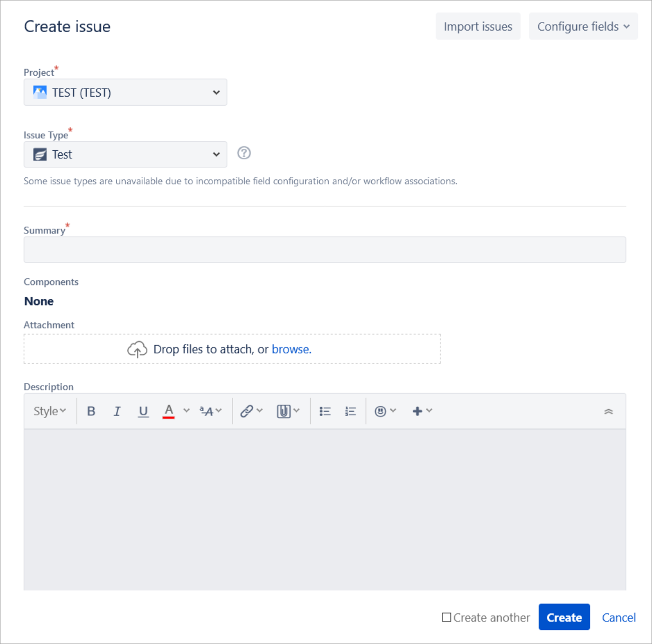The image size is (652, 644).
Task: Toggle bold formatting in the Description editor
Action: 92,411
